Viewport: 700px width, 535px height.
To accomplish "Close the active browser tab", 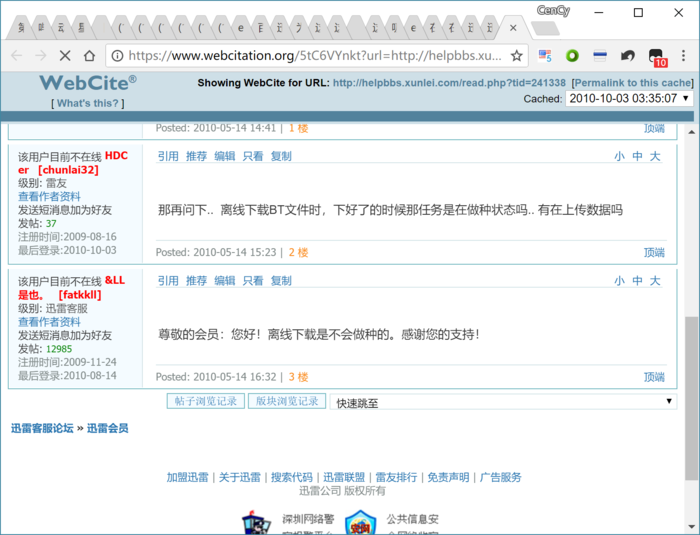I will point(513,28).
